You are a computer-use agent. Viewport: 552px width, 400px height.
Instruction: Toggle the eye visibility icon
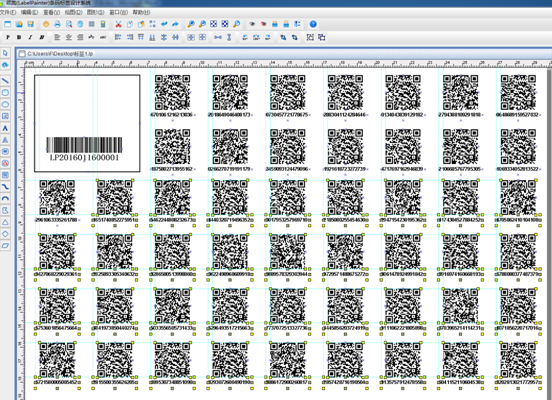click(x=252, y=24)
